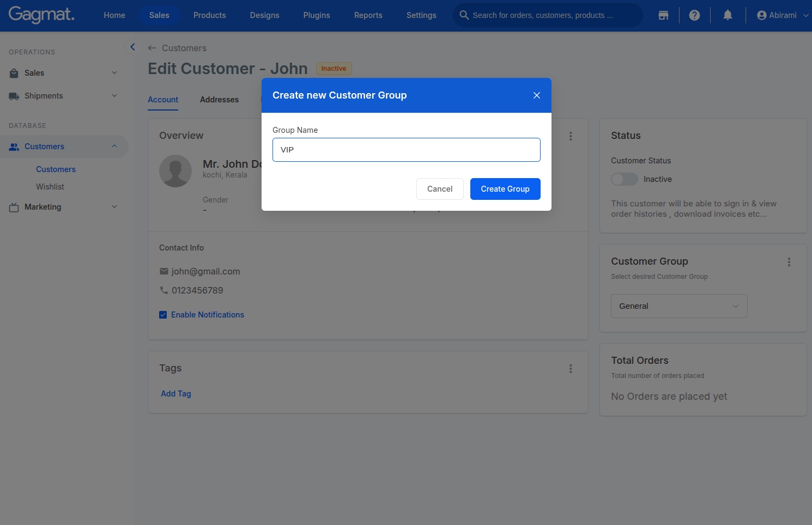Image resolution: width=812 pixels, height=525 pixels.
Task: Open the Settings menu
Action: [x=421, y=15]
